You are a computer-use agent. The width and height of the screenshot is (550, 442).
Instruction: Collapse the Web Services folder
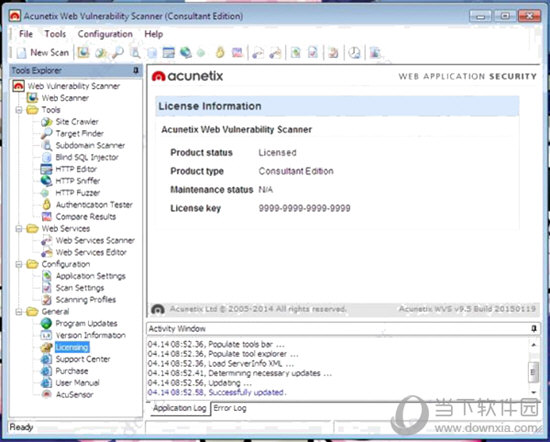coord(19,229)
